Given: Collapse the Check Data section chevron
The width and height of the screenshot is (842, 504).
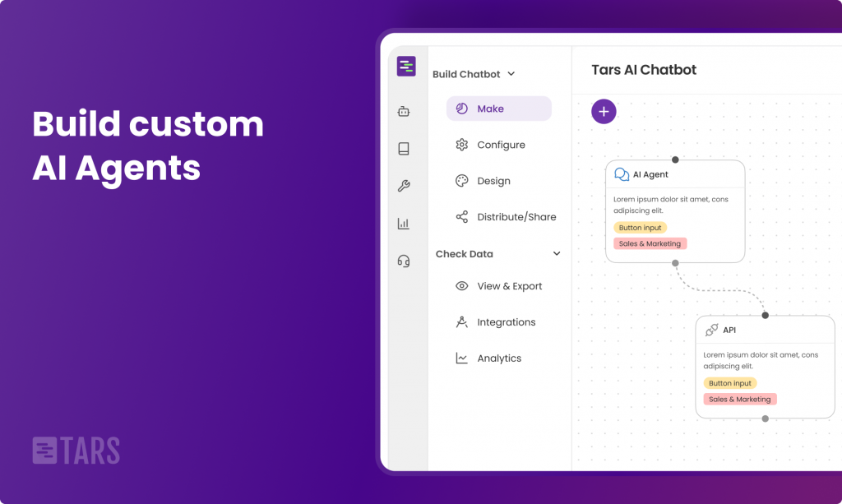Looking at the screenshot, I should [x=557, y=254].
